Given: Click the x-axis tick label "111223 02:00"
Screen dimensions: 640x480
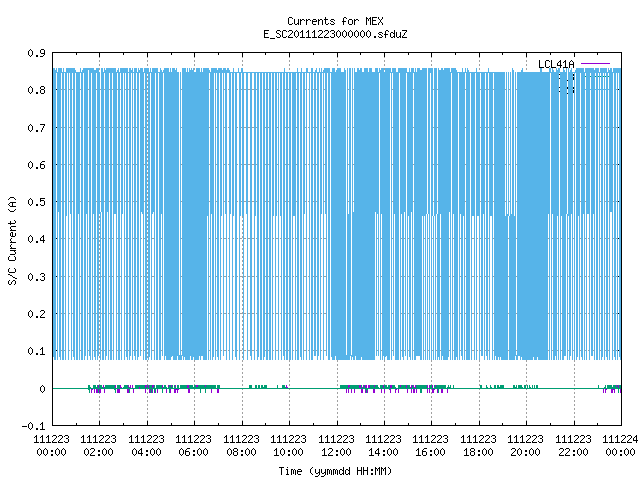Looking at the screenshot, I should (x=99, y=446).
